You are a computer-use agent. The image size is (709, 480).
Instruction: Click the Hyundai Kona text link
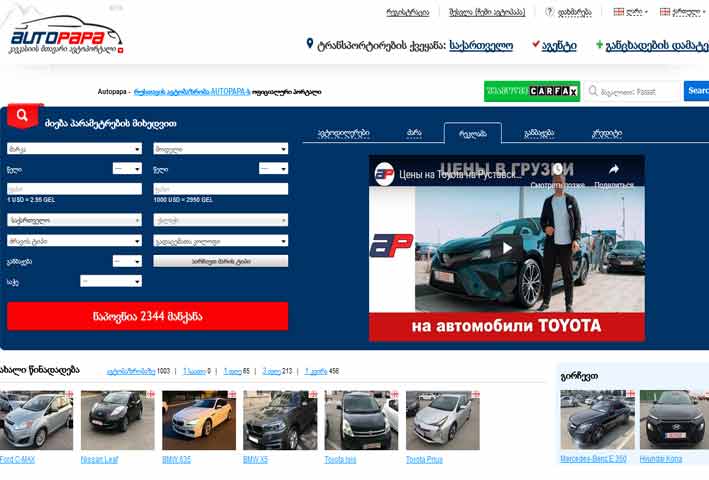661,459
